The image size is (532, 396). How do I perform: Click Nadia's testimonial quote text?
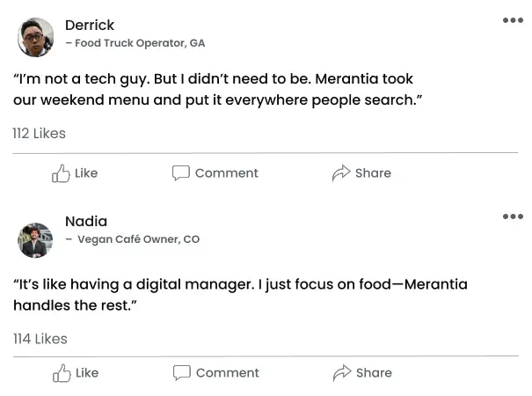click(239, 295)
